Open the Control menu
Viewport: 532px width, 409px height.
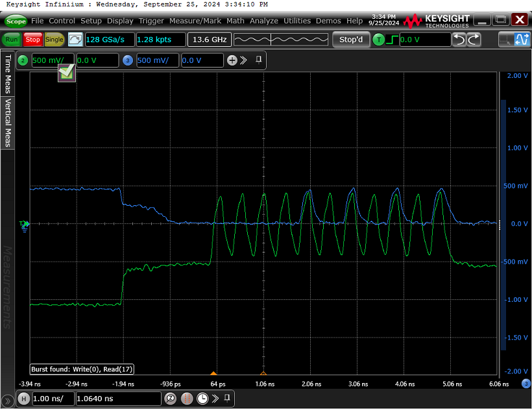click(x=62, y=21)
